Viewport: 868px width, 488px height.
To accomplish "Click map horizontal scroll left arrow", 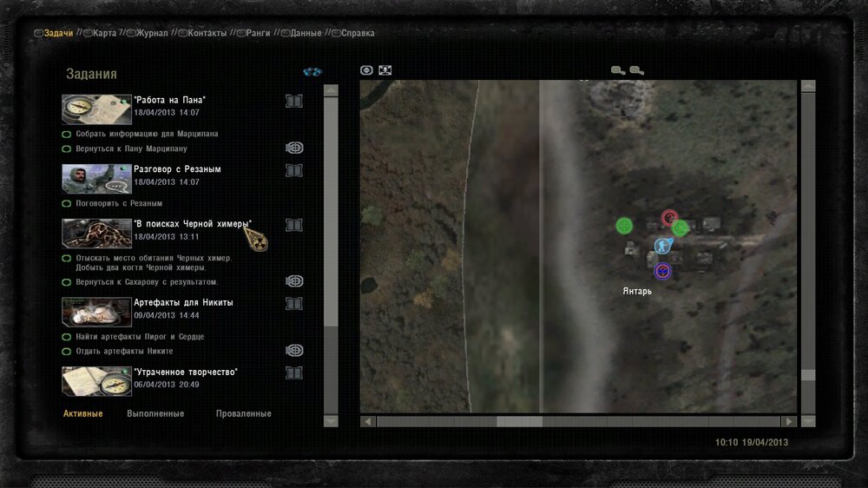I will coord(367,421).
